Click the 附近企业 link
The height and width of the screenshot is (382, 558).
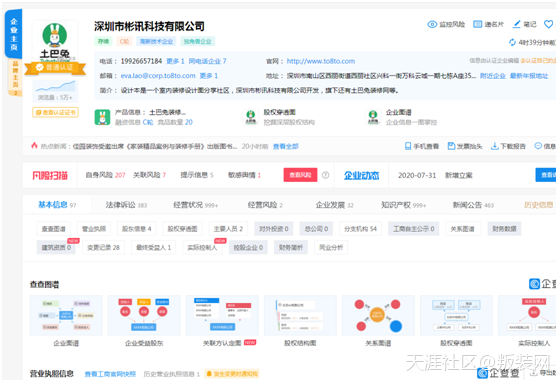coord(493,76)
